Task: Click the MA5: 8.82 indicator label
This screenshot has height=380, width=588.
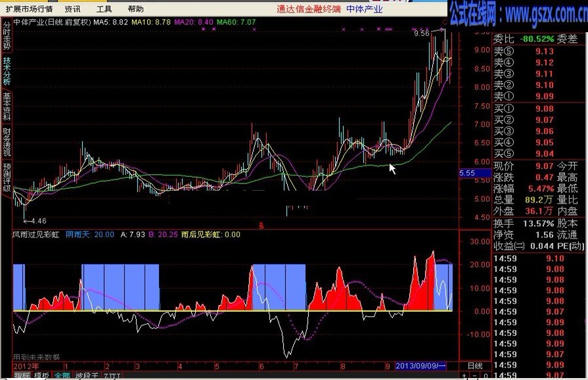Action: click(x=110, y=22)
